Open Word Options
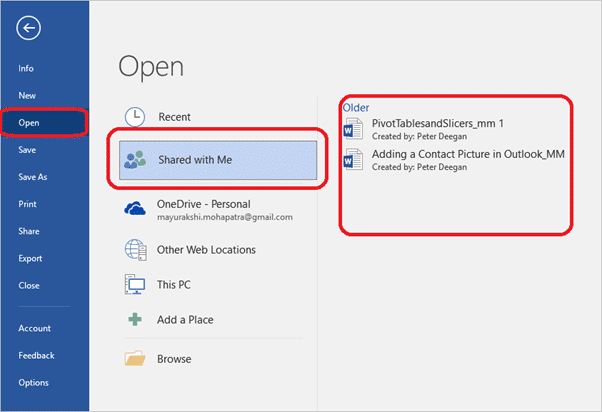 33,383
